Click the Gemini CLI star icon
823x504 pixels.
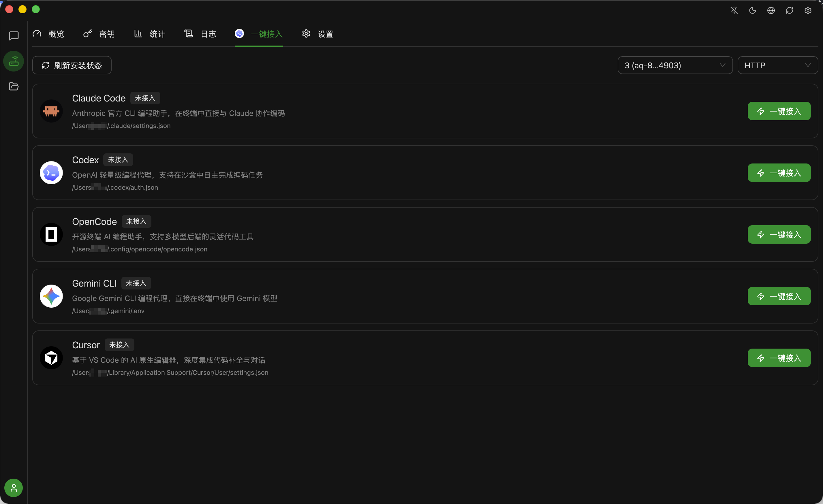pyautogui.click(x=51, y=296)
